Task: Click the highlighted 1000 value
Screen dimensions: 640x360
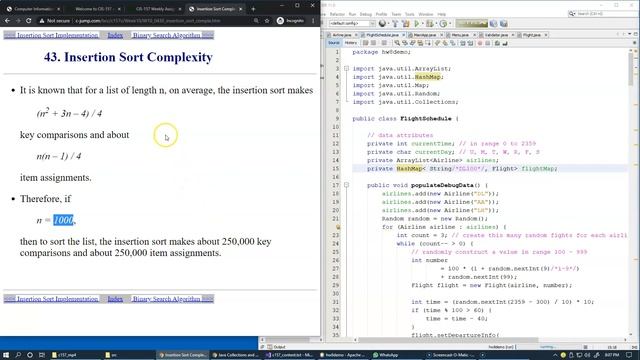Action: [x=63, y=220]
